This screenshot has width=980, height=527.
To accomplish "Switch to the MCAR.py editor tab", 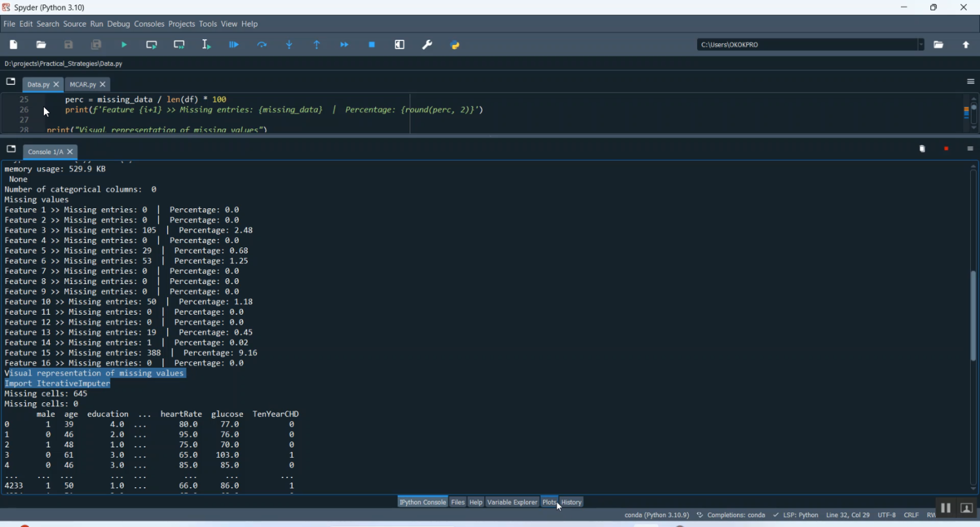I will pos(82,85).
